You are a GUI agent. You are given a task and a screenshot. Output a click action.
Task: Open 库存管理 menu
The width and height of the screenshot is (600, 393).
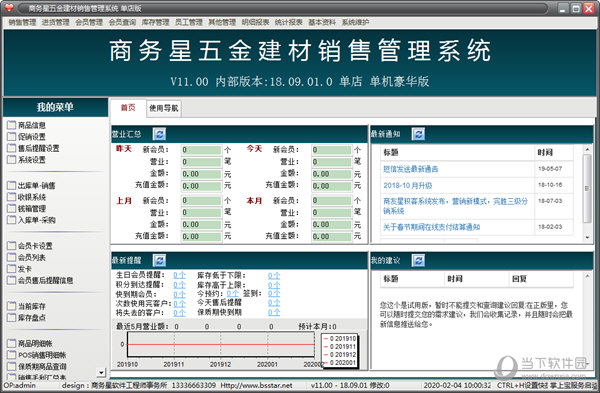pyautogui.click(x=155, y=22)
